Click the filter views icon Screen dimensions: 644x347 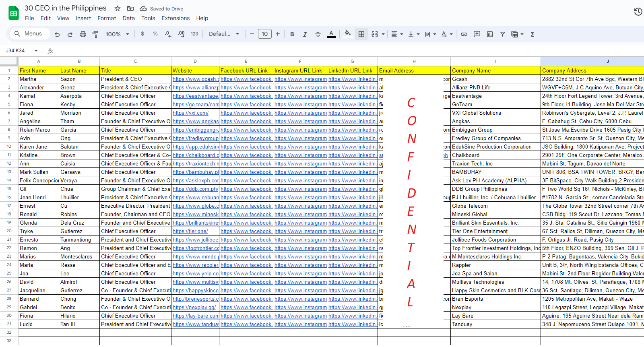pyautogui.click(x=514, y=34)
